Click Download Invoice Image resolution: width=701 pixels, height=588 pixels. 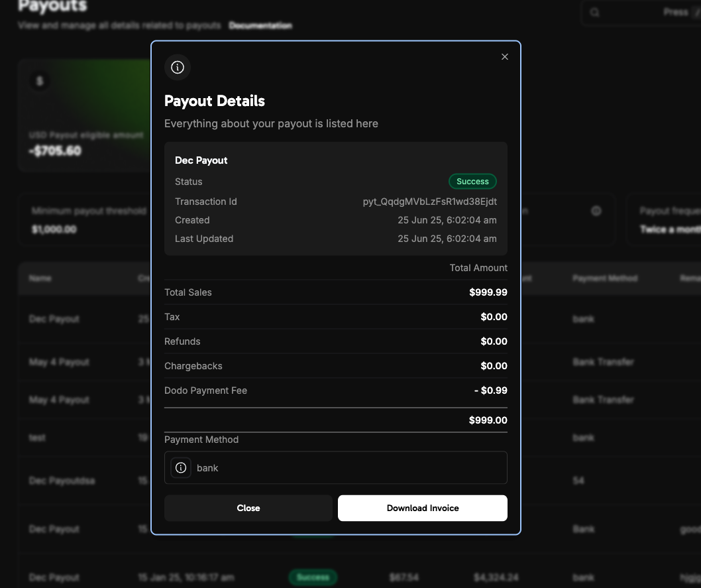coord(422,508)
